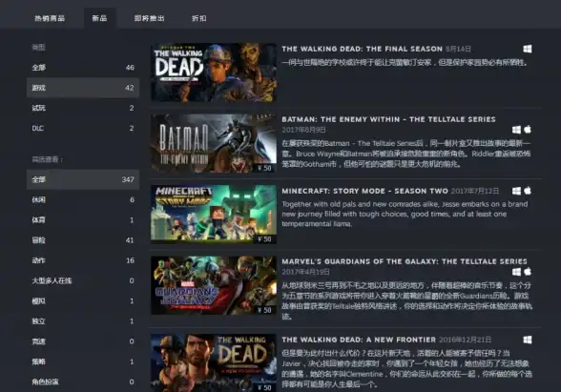Viewport: 561px width, 392px height.
Task: Switch to the 热销商品 tab
Action: (x=50, y=18)
